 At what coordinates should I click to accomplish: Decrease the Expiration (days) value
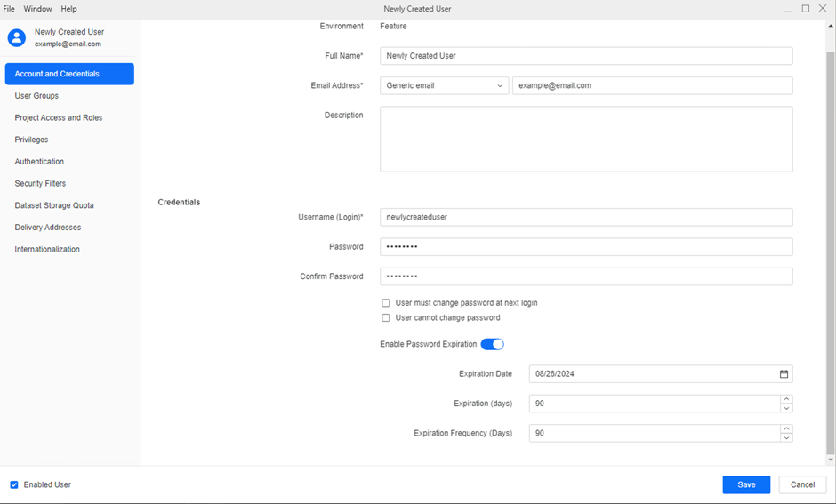pos(786,408)
